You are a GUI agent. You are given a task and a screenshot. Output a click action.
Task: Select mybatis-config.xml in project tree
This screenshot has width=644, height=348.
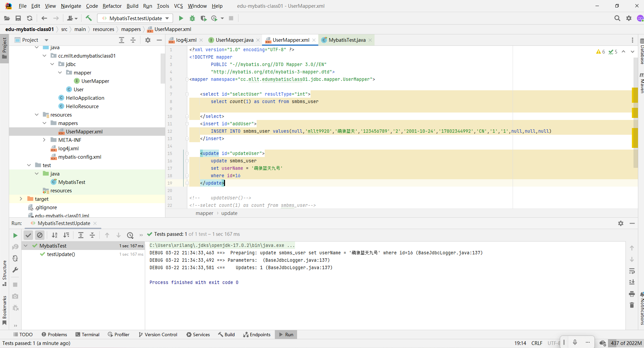tap(80, 157)
